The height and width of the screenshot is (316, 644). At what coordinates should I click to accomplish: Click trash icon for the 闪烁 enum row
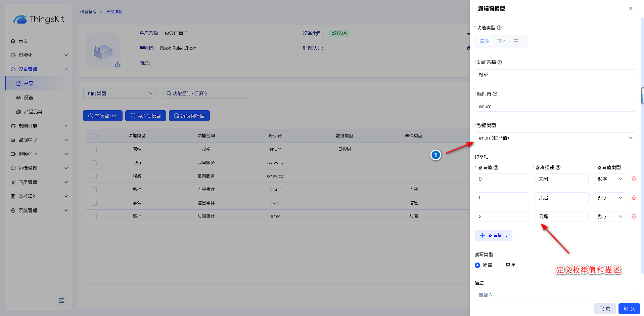(634, 216)
